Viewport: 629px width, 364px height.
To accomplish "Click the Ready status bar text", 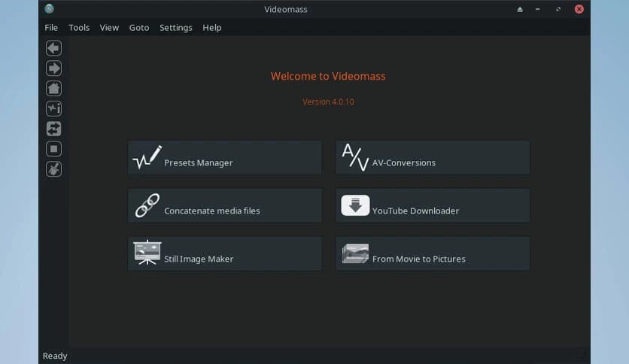I will click(55, 356).
